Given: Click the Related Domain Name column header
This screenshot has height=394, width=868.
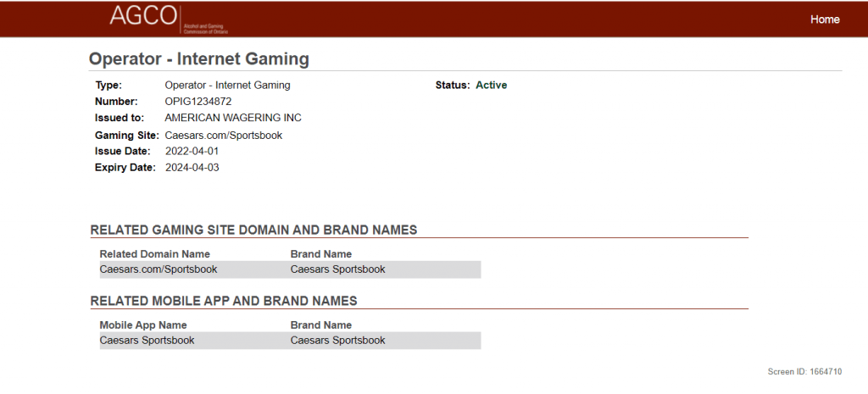Looking at the screenshot, I should pyautogui.click(x=155, y=254).
